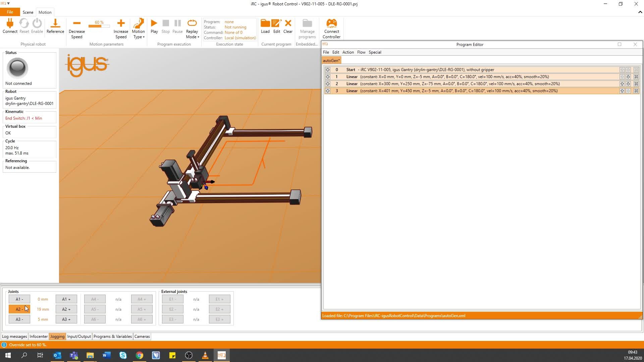Expand Linear command row 3
Image resolution: width=644 pixels, height=362 pixels.
[x=328, y=91]
